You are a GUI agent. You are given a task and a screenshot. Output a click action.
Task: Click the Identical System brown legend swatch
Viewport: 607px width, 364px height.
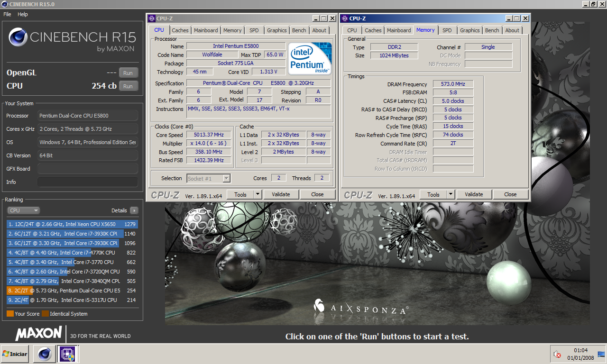coord(45,314)
